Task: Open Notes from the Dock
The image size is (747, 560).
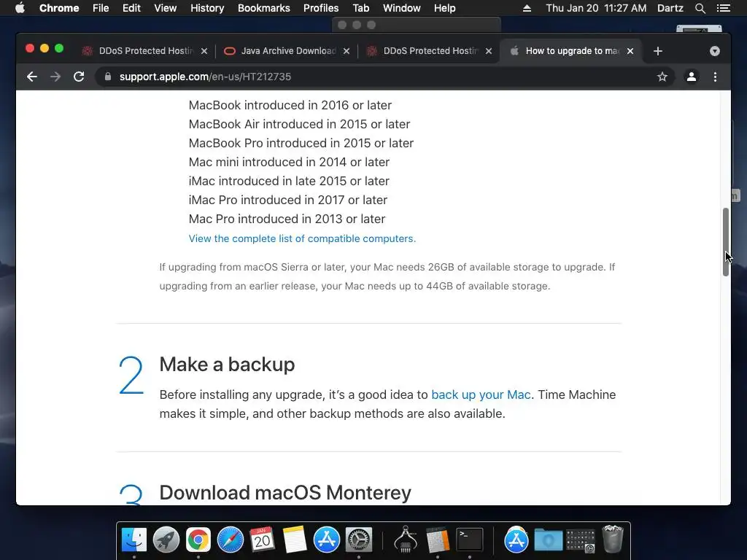Action: [x=295, y=540]
